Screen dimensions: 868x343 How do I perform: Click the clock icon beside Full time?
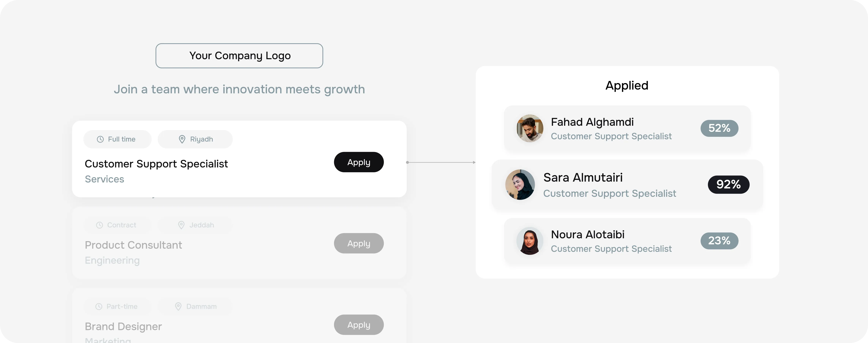pyautogui.click(x=100, y=139)
